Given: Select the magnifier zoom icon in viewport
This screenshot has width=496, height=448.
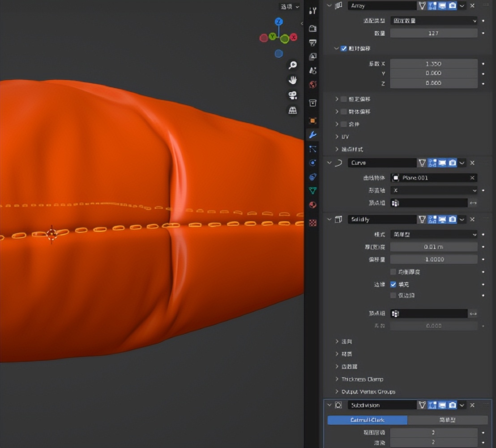Looking at the screenshot, I should pyautogui.click(x=293, y=65).
